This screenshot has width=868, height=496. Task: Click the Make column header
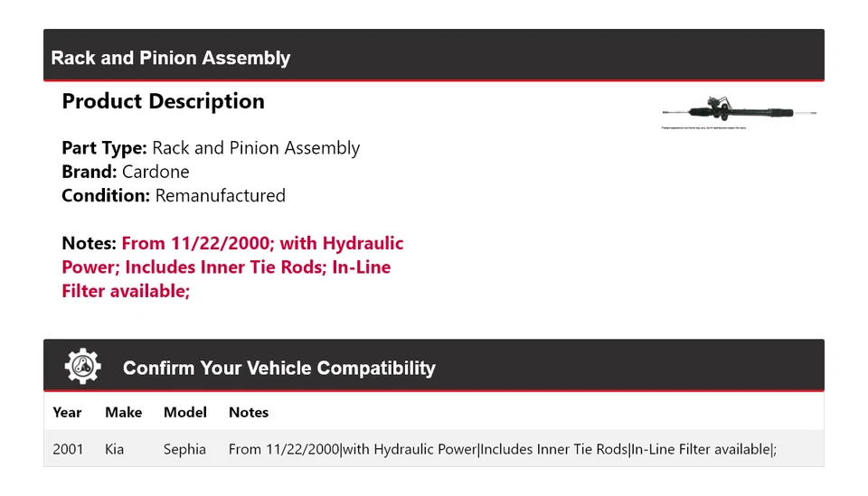pyautogui.click(x=123, y=412)
